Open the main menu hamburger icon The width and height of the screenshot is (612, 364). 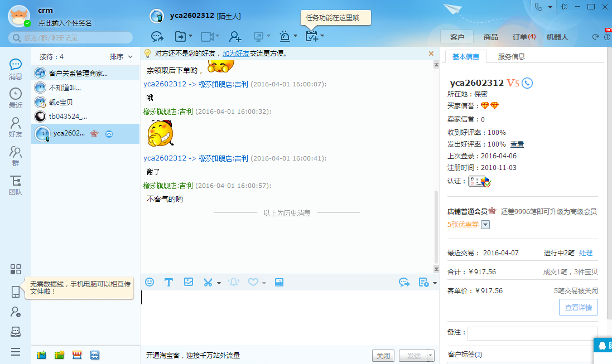(16, 352)
